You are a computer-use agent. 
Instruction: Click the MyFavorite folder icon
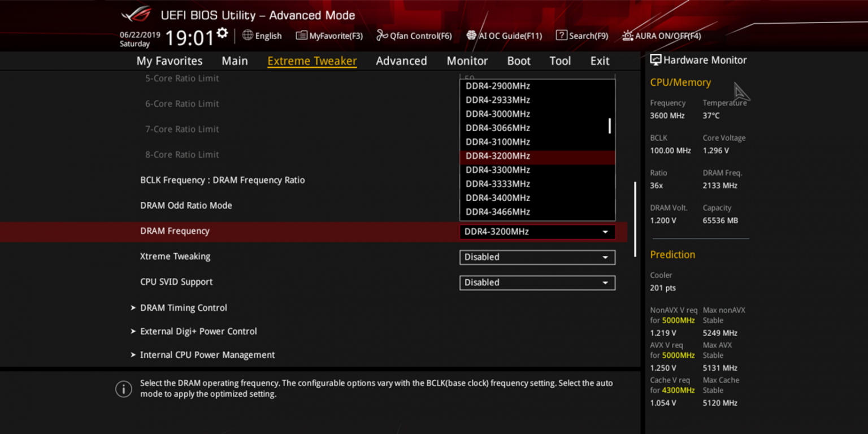[x=301, y=36]
